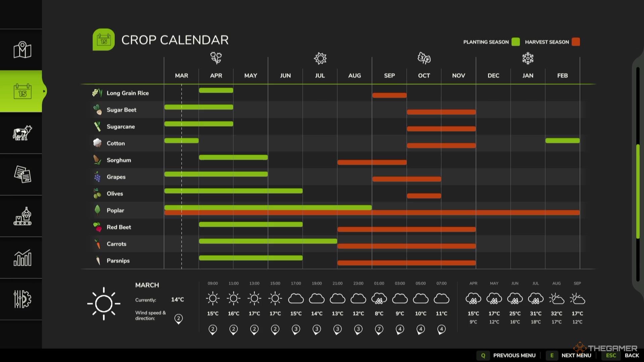Viewport: 644px width, 362px height.
Task: Click Long Grain Rice harvest bar in September
Action: (389, 95)
